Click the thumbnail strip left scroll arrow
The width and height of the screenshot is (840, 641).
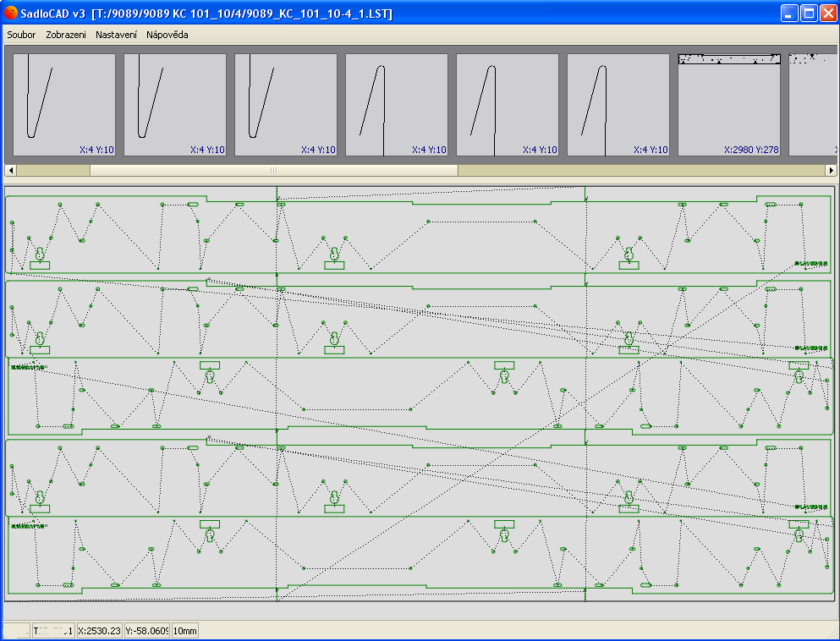[11, 170]
